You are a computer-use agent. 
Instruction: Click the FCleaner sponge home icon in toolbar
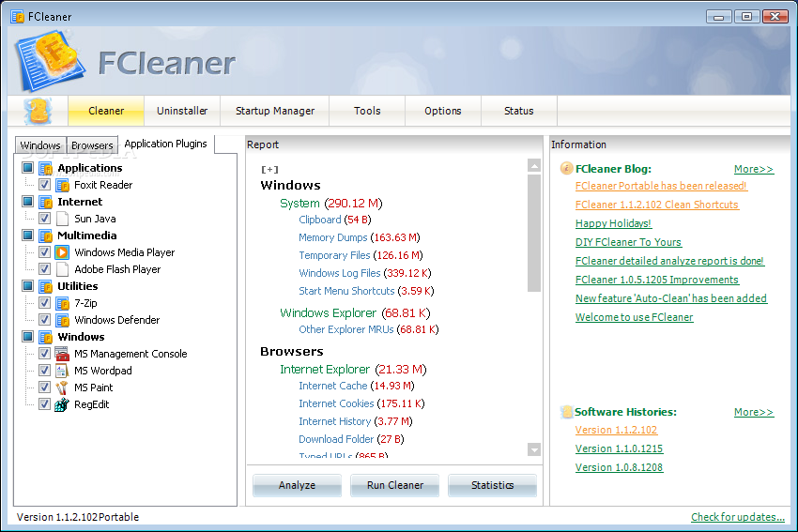click(x=38, y=111)
